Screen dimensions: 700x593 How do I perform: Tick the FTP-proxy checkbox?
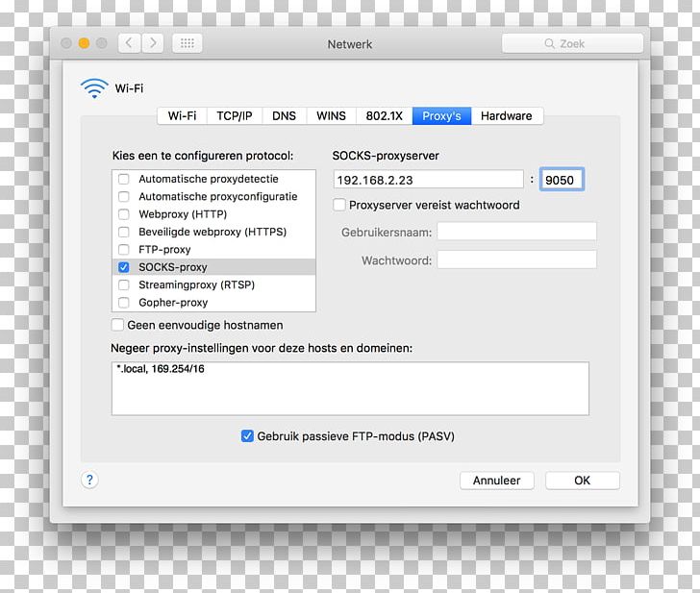click(124, 250)
